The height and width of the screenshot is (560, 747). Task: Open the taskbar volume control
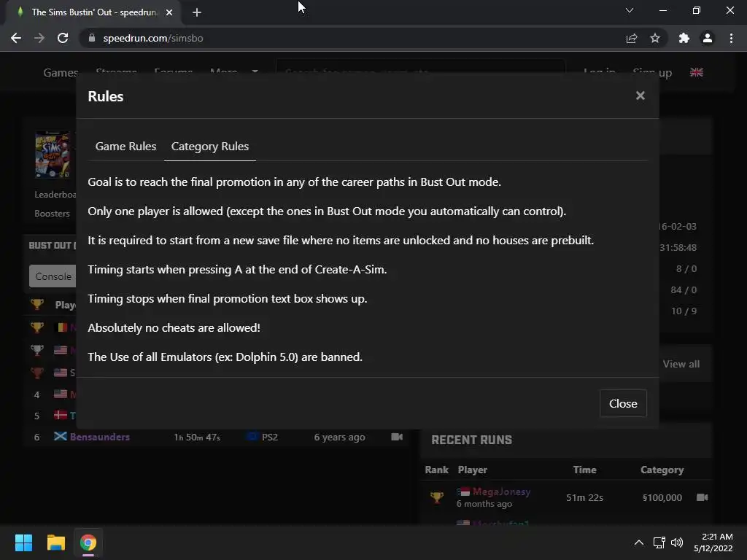coord(677,542)
